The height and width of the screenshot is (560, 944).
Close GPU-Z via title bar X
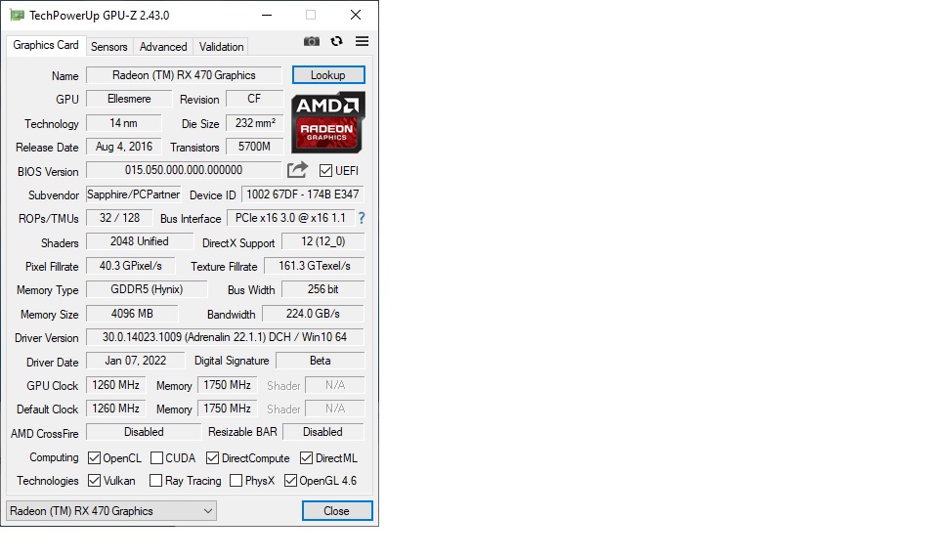(356, 15)
